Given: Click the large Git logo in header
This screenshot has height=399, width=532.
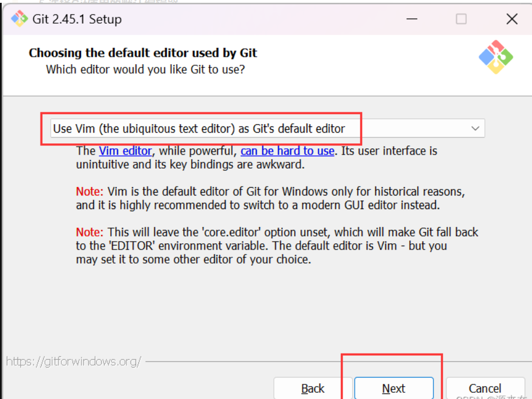Looking at the screenshot, I should (495, 57).
